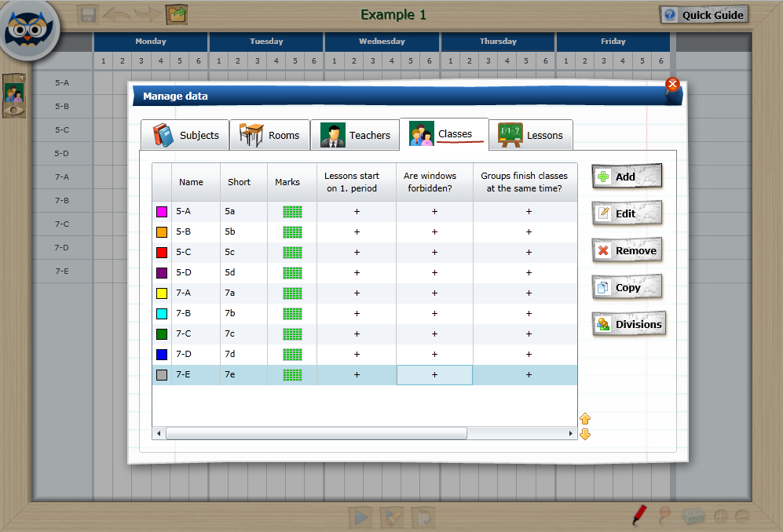Toggle windows forbidden for class 7-D
783x532 pixels.
(x=434, y=355)
